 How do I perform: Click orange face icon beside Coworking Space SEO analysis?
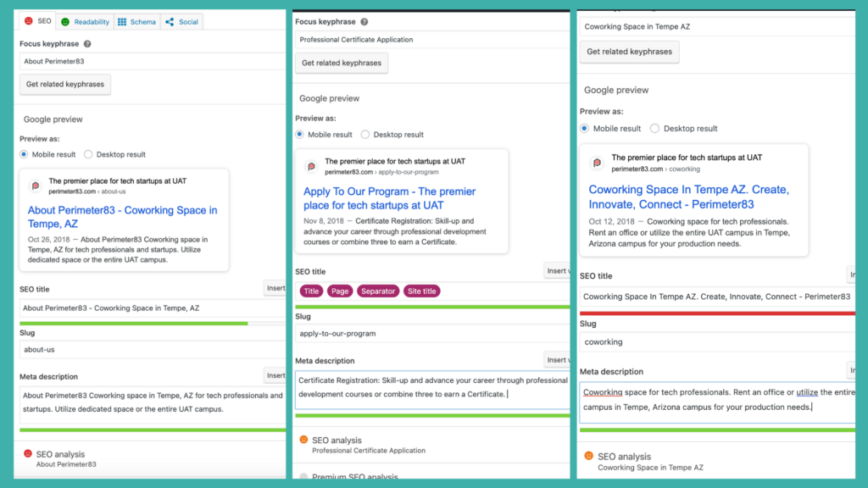[x=588, y=456]
